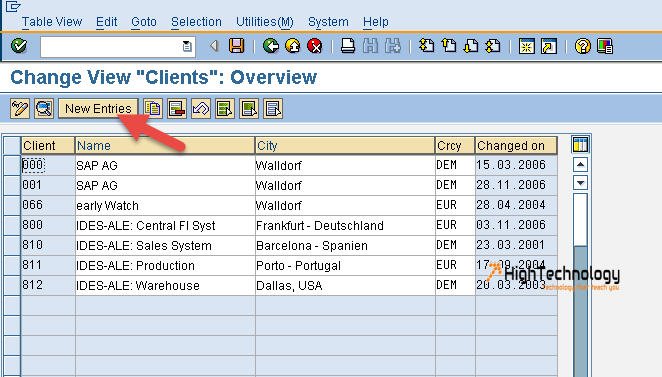
Task: Open the Help menu
Action: click(376, 22)
